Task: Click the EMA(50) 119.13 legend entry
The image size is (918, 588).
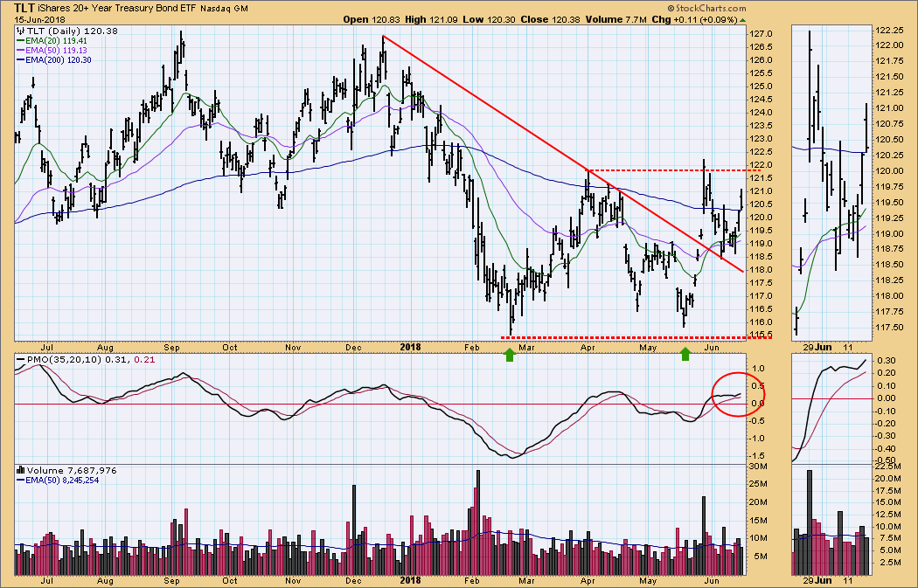Action: point(56,51)
